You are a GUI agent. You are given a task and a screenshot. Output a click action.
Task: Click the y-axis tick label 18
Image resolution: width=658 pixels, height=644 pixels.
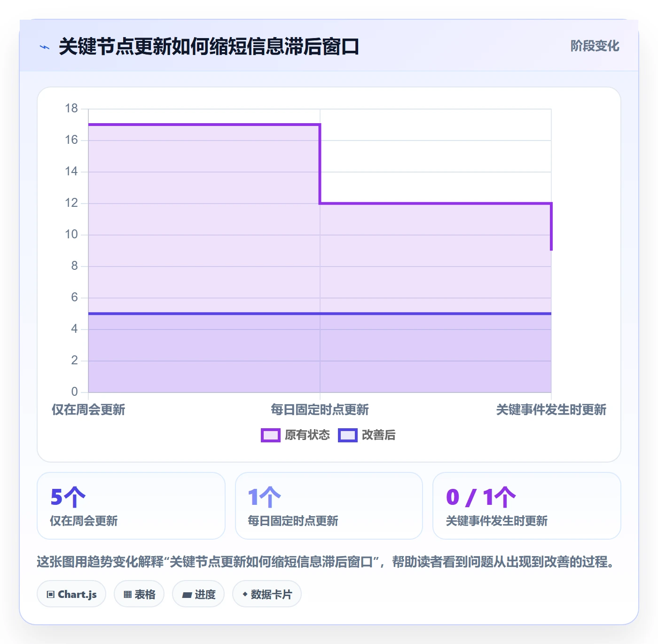point(71,109)
